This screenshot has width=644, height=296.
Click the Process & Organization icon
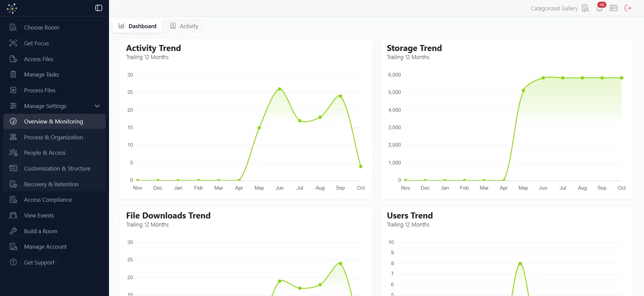(13, 137)
